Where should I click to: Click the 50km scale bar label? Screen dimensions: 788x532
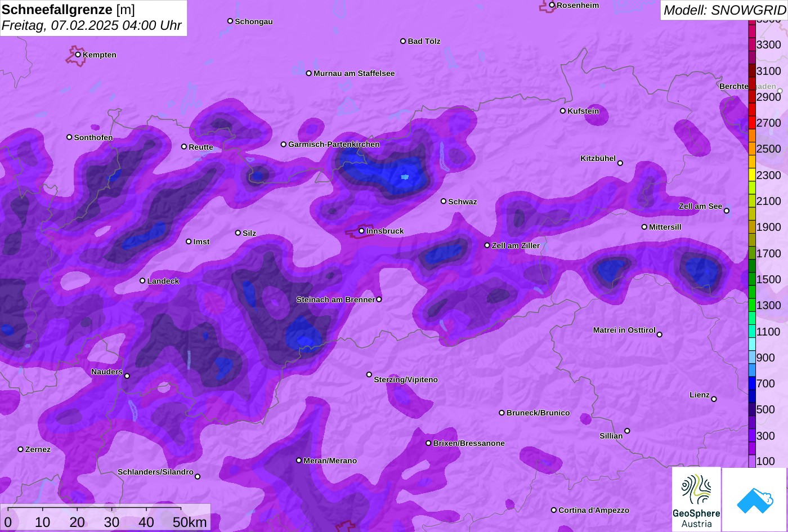click(x=190, y=522)
